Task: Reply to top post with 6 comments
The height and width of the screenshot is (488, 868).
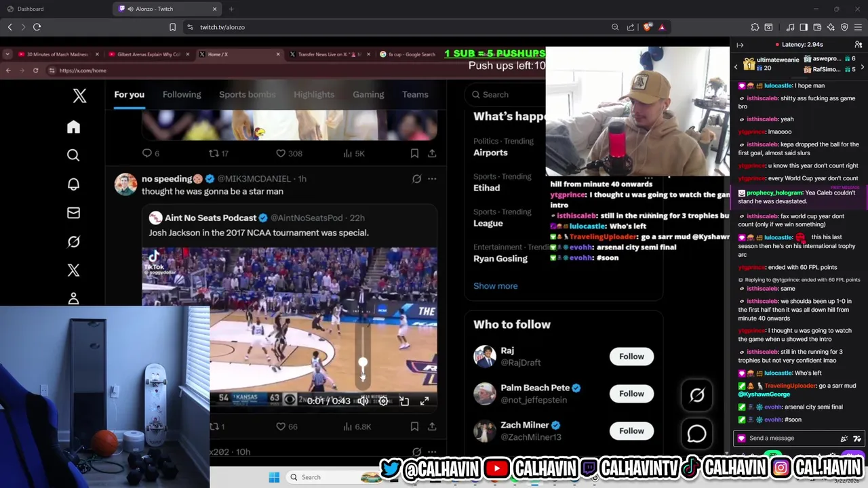Action: tap(151, 153)
